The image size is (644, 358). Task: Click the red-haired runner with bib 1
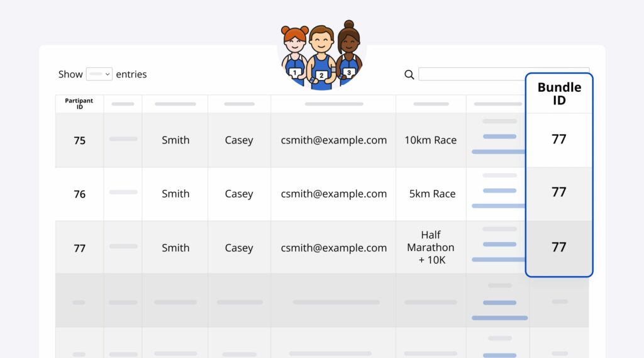(295, 57)
